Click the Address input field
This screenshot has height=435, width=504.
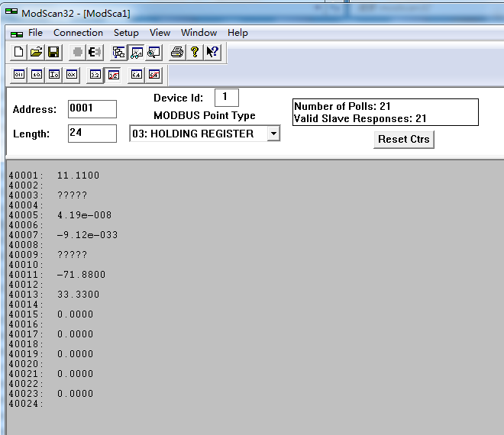[x=92, y=109]
